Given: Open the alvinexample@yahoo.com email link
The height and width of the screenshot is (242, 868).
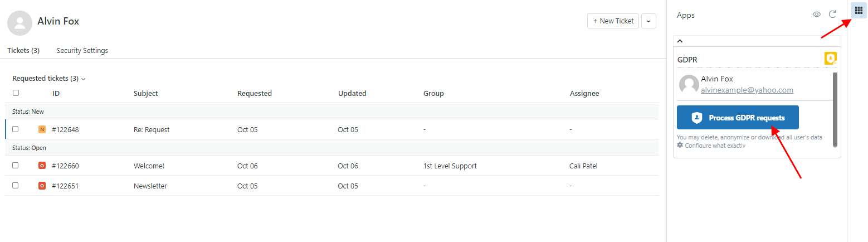Looking at the screenshot, I should pyautogui.click(x=747, y=90).
